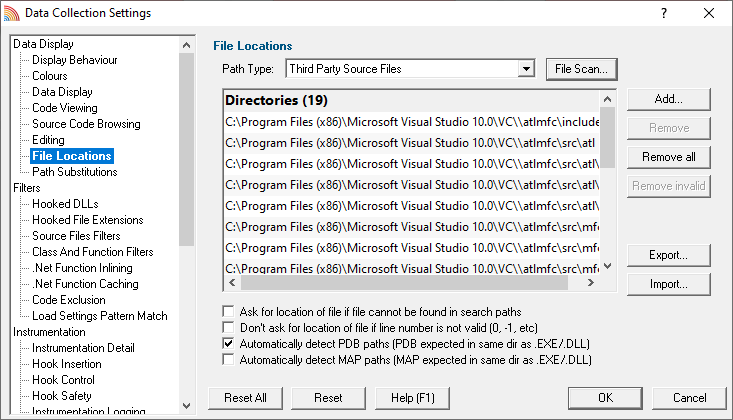
Task: Cancel the settings dialog
Action: click(690, 398)
